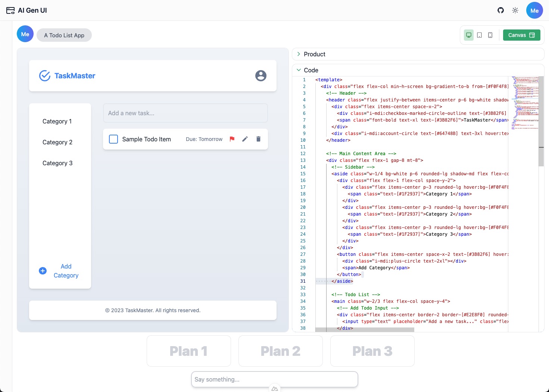Click the Main Content Area comment in code

pos(361,154)
